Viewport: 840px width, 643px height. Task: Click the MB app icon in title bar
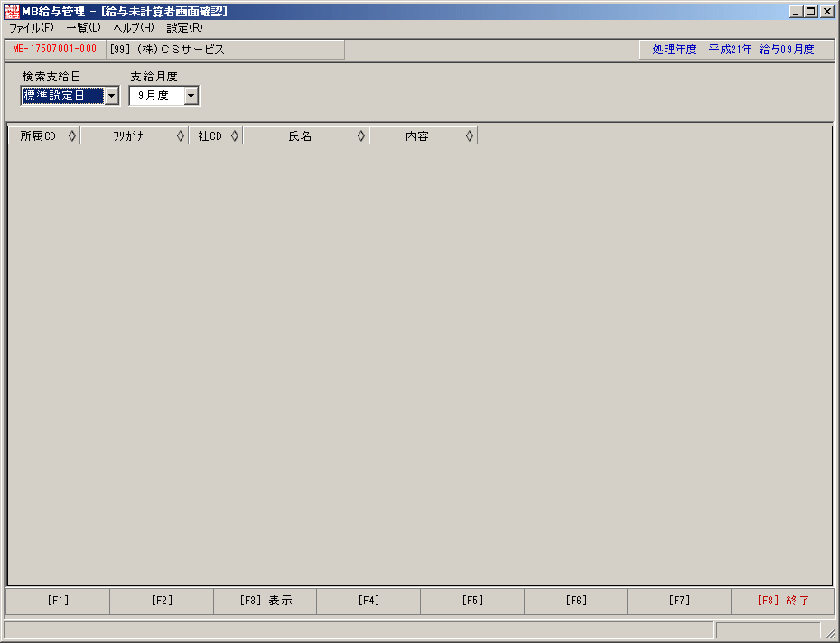coord(12,11)
